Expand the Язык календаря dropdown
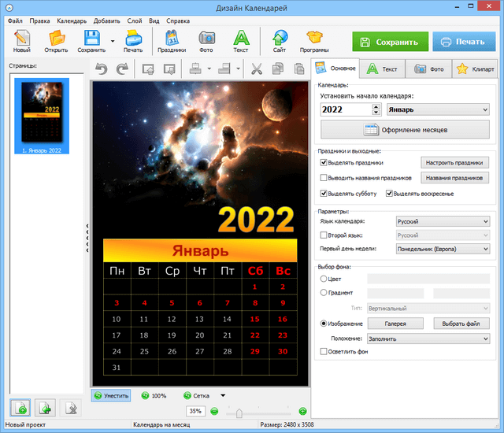 click(x=442, y=222)
